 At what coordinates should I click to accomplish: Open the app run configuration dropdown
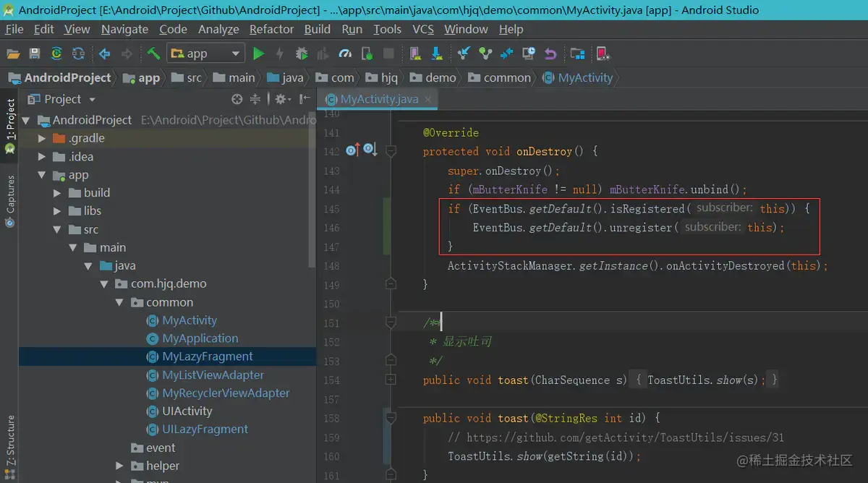pyautogui.click(x=206, y=54)
